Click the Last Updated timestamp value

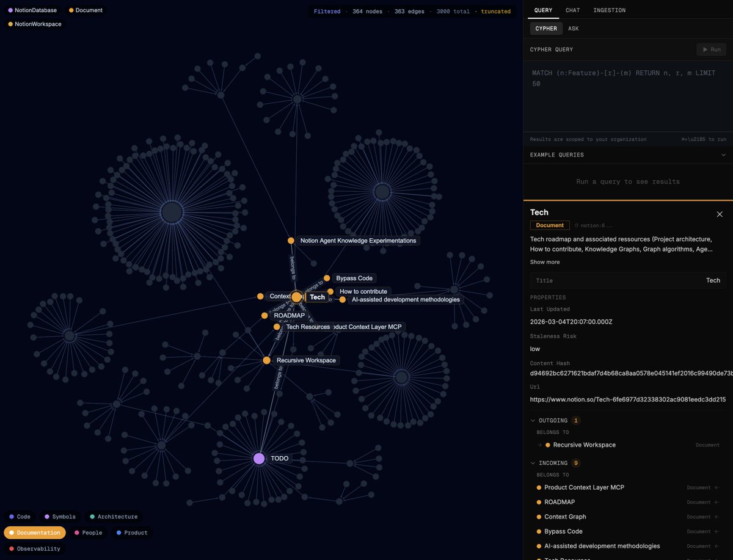coord(571,321)
